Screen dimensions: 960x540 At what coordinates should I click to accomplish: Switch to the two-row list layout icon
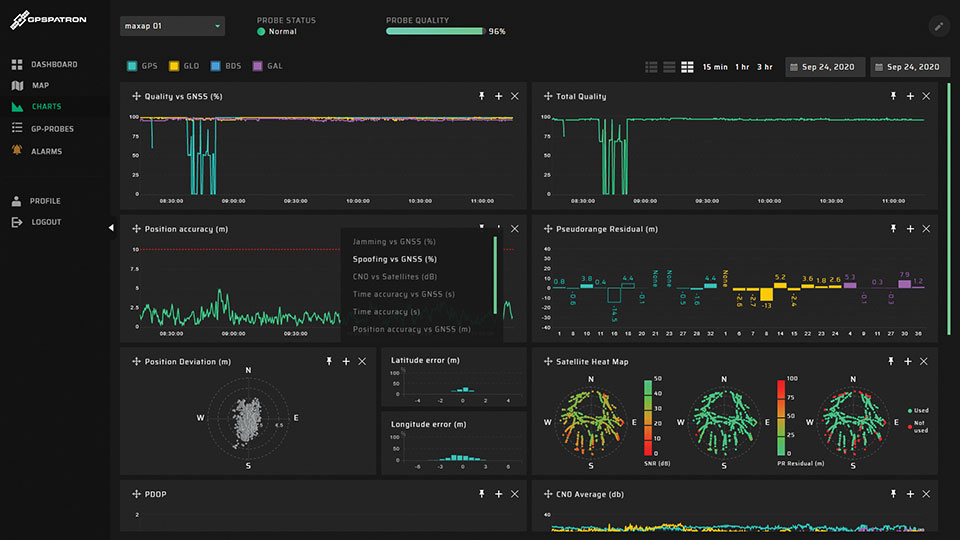click(x=670, y=67)
